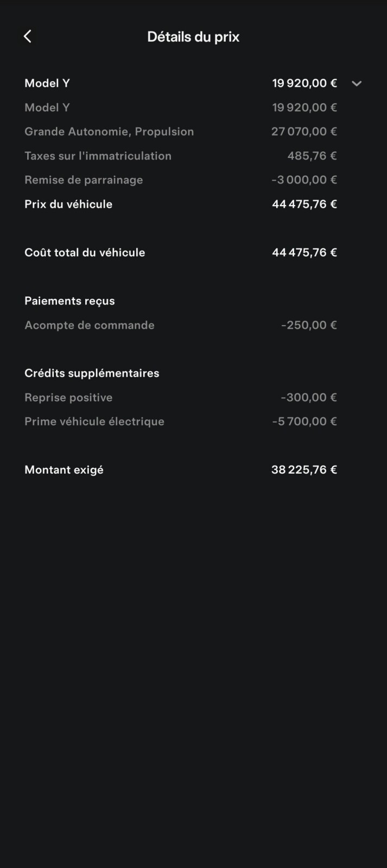Viewport: 387px width, 868px height.
Task: Tap the Paiements reçus section heading
Action: (69, 301)
